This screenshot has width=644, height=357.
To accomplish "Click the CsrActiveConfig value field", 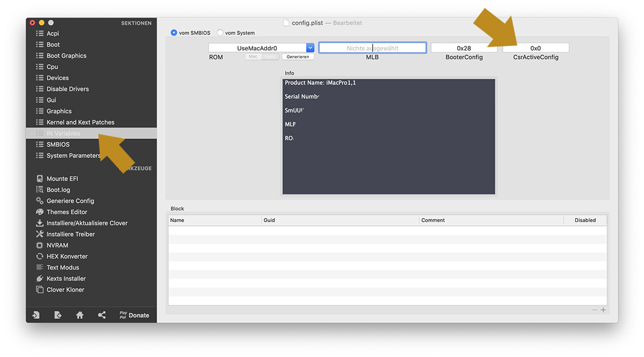I will [x=536, y=48].
